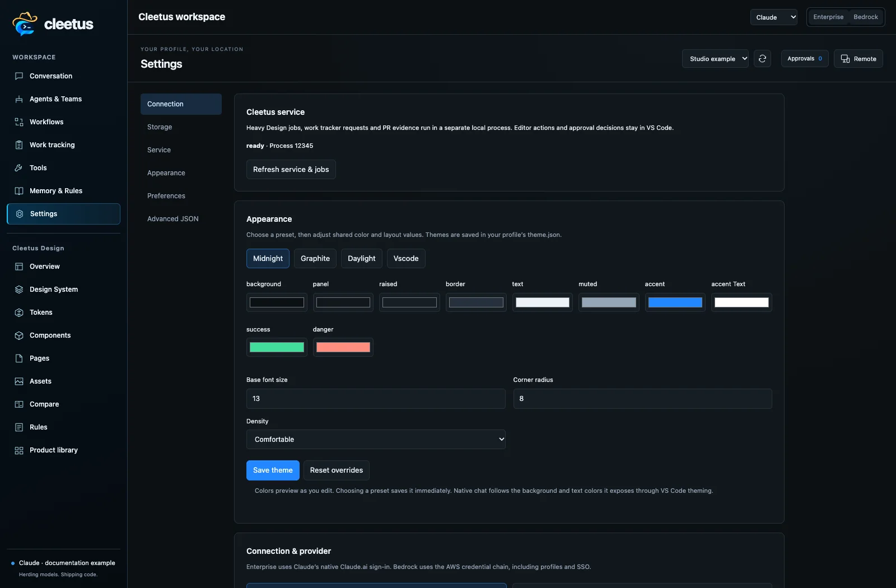Click the Workflows sidebar icon
Image resolution: width=896 pixels, height=588 pixels.
(x=19, y=122)
